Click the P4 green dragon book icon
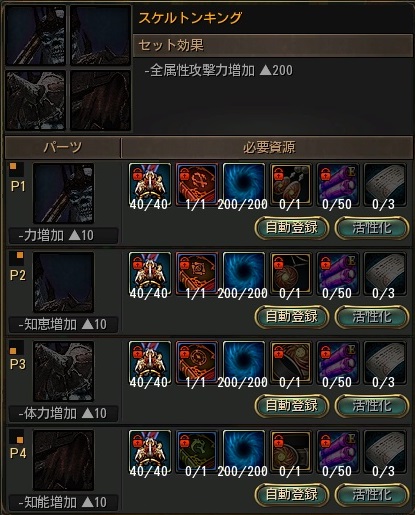 (197, 452)
